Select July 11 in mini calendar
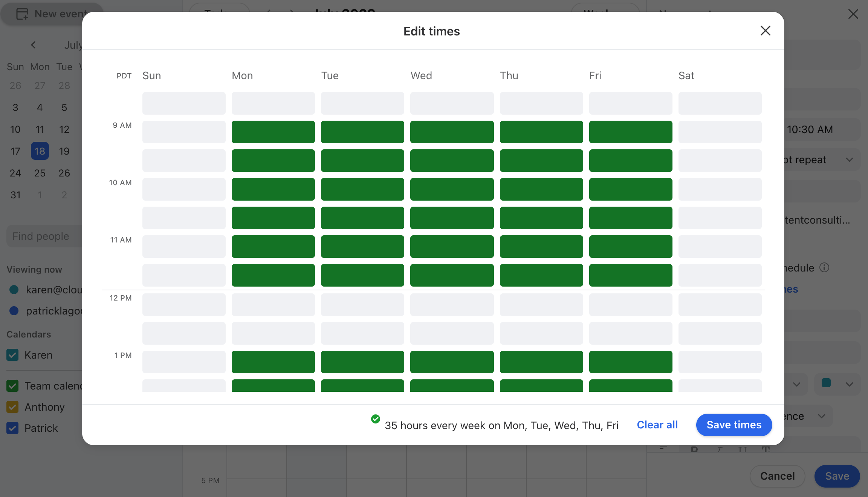868x497 pixels. (40, 129)
